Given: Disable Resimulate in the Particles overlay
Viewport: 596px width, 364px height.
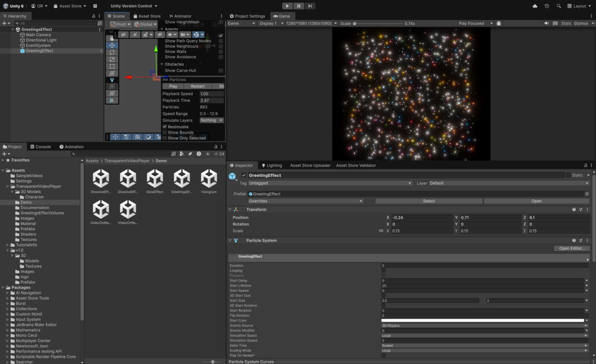Looking at the screenshot, I should (165, 126).
